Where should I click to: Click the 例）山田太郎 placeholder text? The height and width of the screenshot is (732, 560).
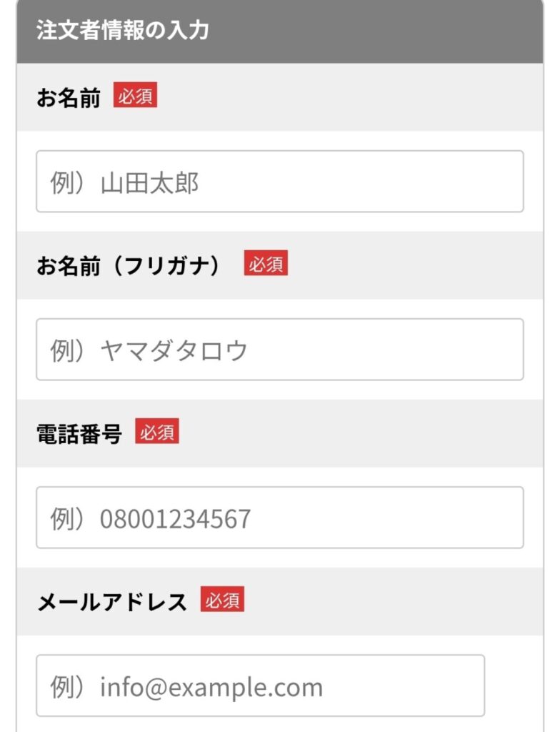[x=124, y=183]
